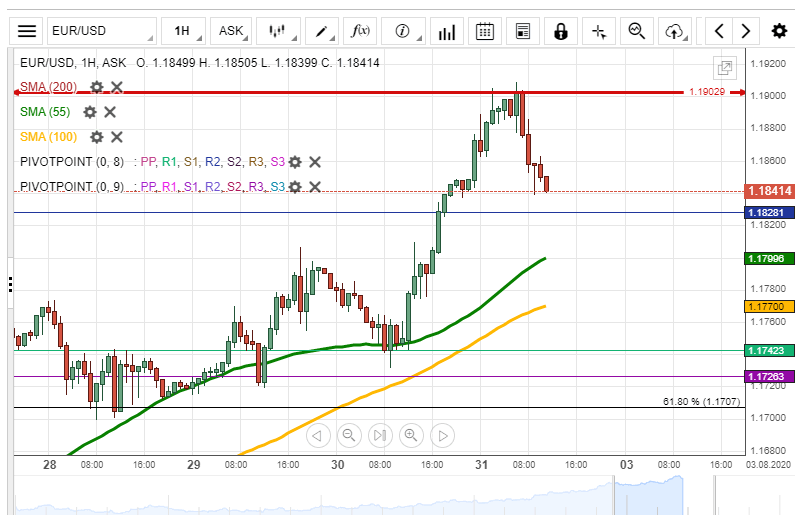Toggle the chart lock icon
The width and height of the screenshot is (808, 523).
pyautogui.click(x=561, y=31)
